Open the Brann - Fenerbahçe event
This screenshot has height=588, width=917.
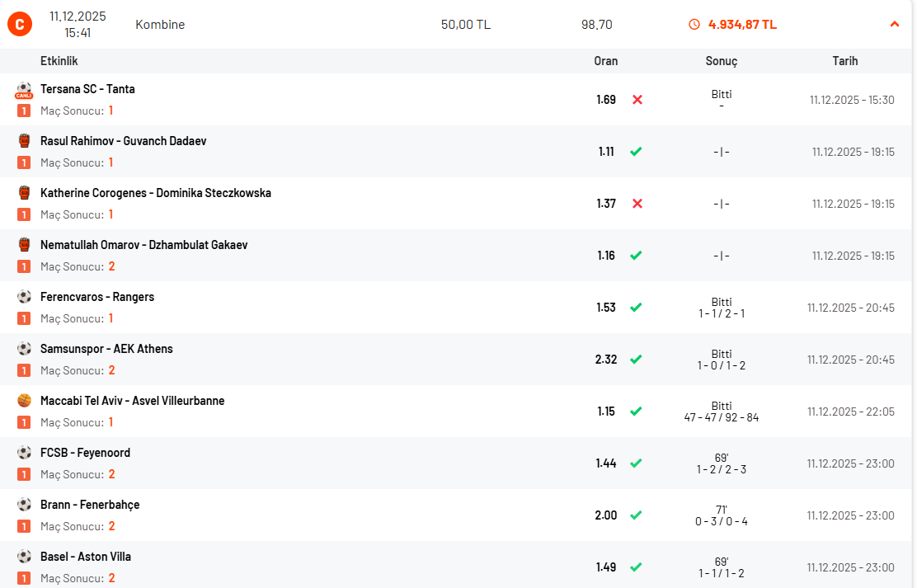[x=90, y=505]
